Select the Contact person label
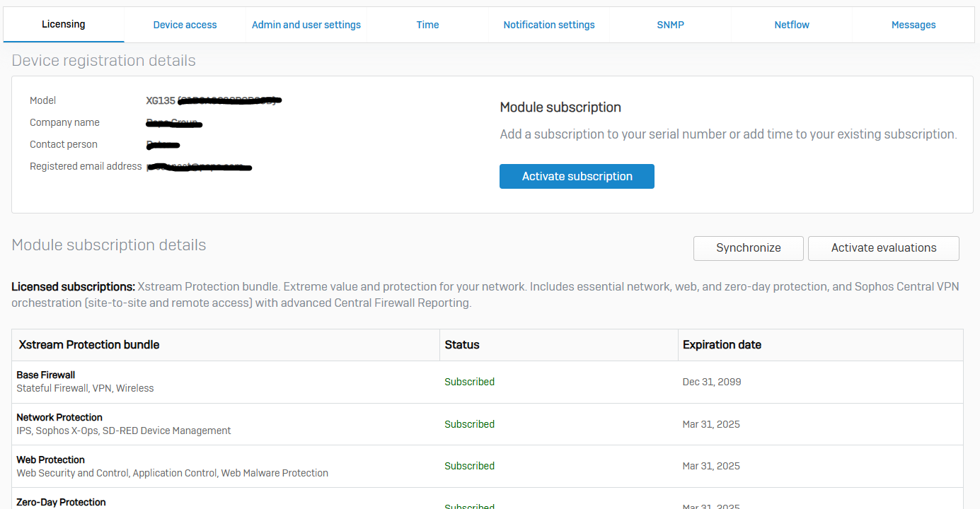The height and width of the screenshot is (509, 980). pyautogui.click(x=64, y=144)
